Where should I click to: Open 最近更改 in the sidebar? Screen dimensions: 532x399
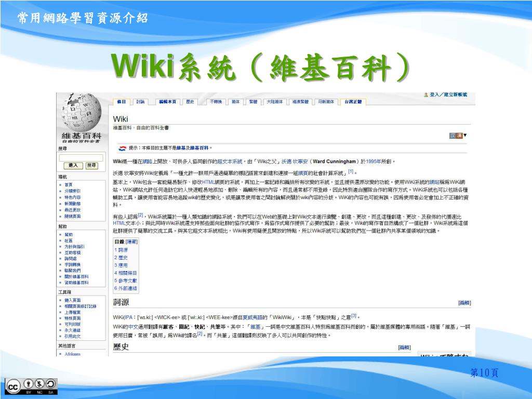(73, 210)
